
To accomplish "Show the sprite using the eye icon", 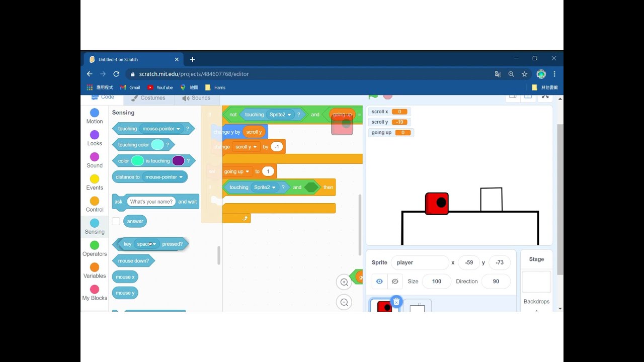I will [379, 282].
